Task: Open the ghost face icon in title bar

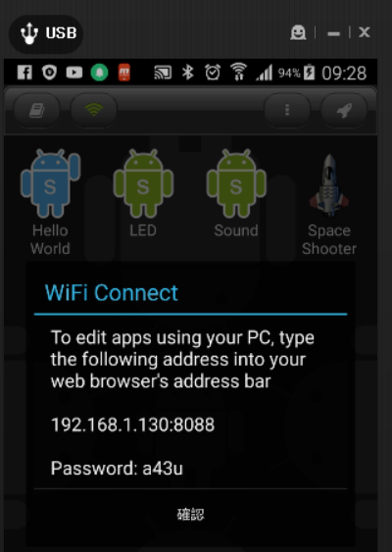Action: [x=298, y=32]
